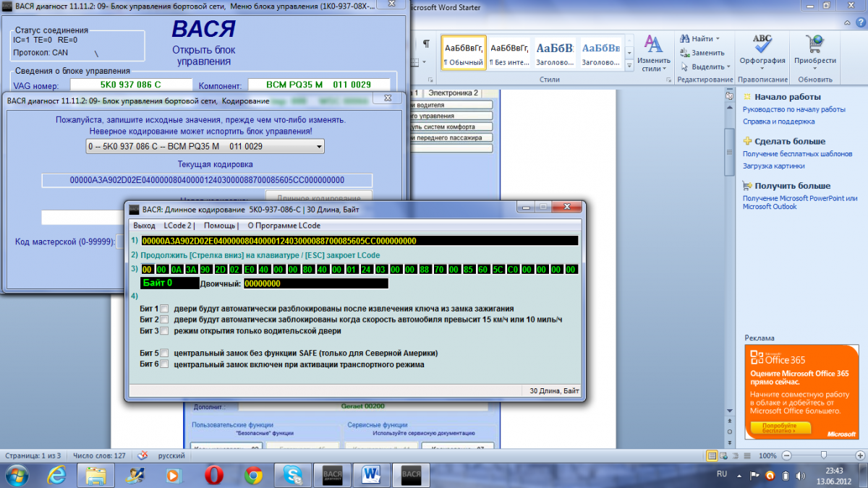The image size is (868, 488).
Task: Enable Бит 3 driver door only mode
Action: [163, 331]
